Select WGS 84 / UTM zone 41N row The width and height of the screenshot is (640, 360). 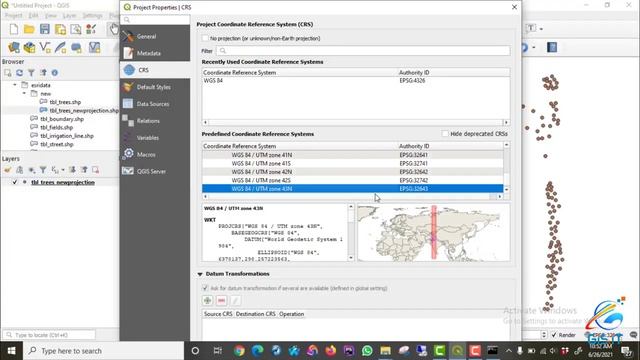click(x=353, y=155)
